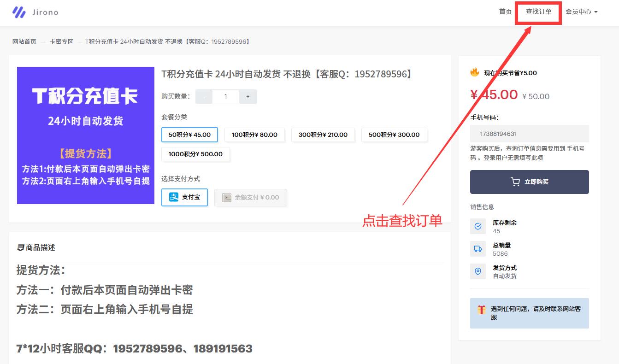Click the truck icon beside 总销量
Viewport: 619px width, 364px height.
478,249
